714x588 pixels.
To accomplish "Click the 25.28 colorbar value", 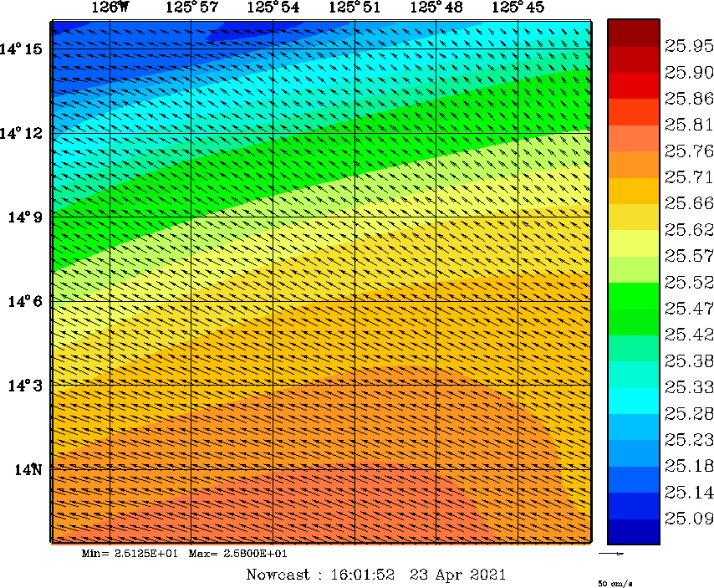I will tap(689, 413).
